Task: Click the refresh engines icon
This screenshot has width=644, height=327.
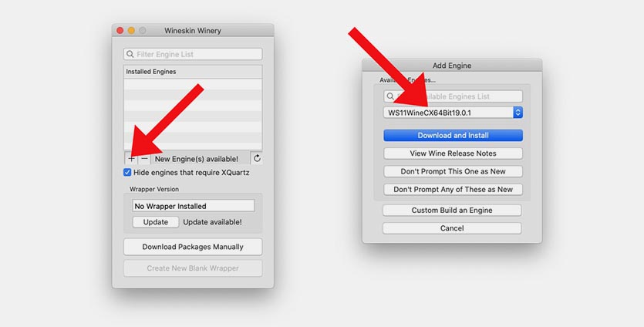Action: [257, 158]
